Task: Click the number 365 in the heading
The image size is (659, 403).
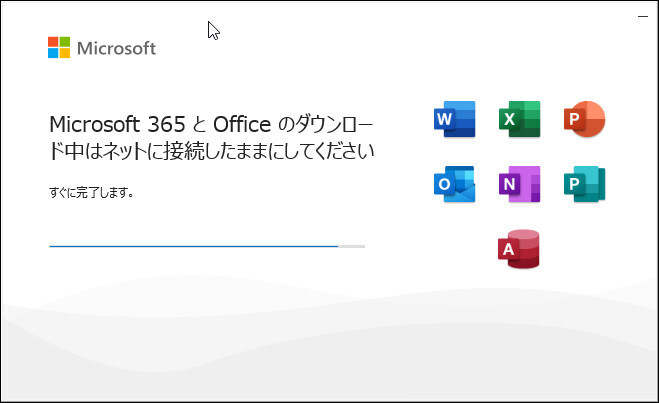Action: point(166,124)
